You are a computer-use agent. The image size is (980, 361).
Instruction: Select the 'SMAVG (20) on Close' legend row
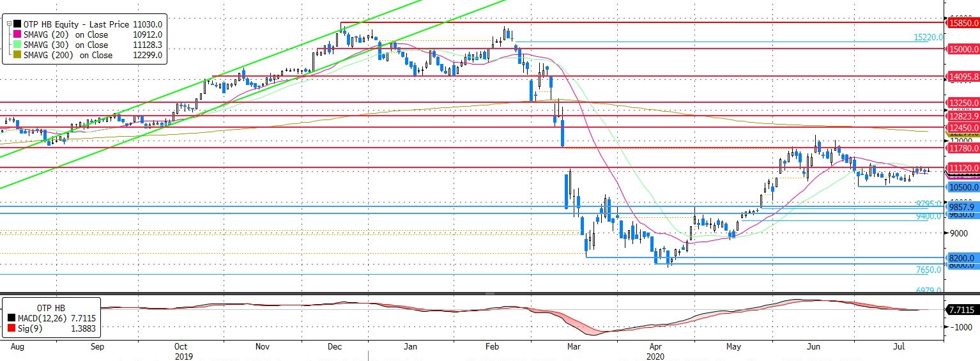pyautogui.click(x=66, y=35)
